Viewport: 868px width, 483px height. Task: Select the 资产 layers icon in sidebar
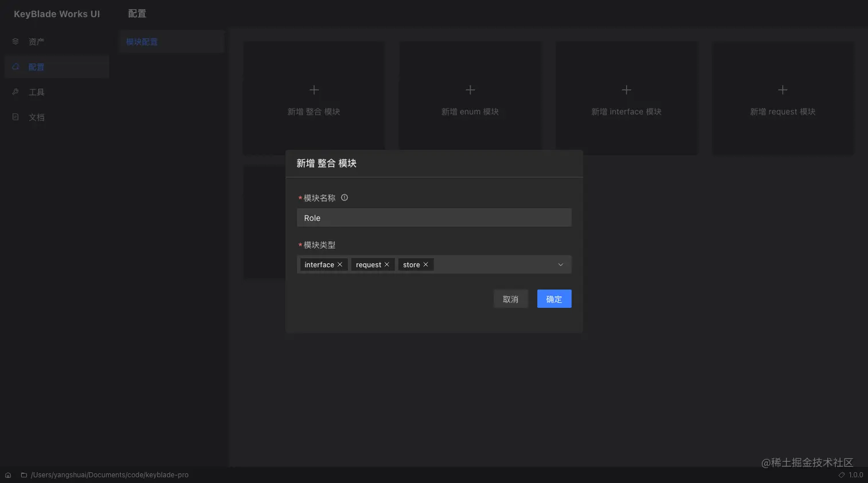tap(14, 41)
